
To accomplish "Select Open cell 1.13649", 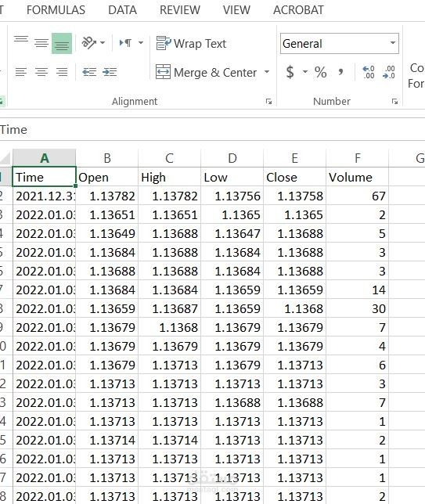I will (107, 233).
